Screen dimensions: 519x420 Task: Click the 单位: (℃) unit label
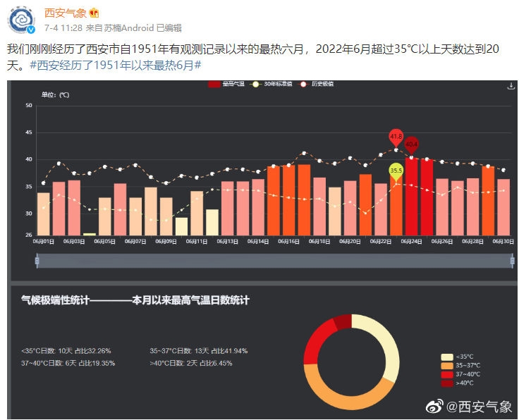click(x=55, y=95)
